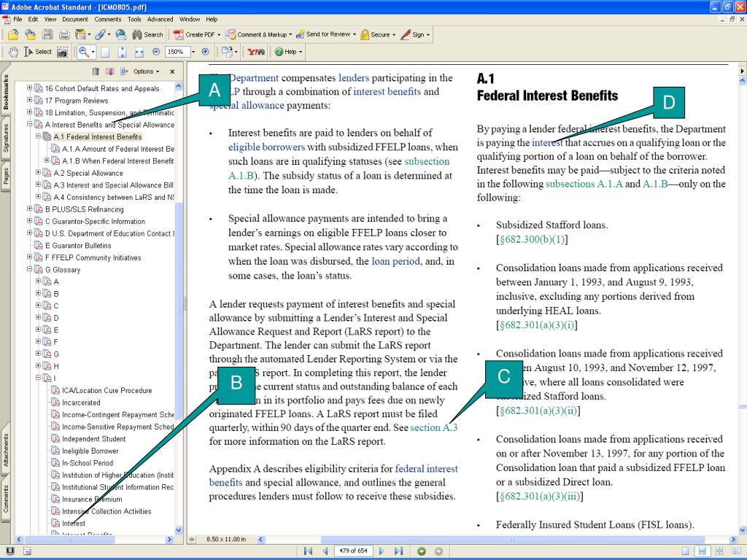Open the zoom percentage dropdown

193,52
